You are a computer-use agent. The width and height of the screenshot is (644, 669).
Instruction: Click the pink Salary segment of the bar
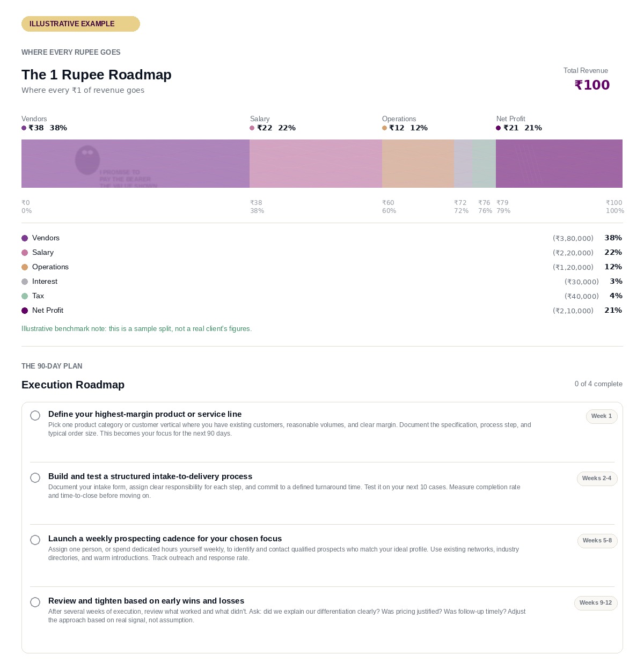[x=316, y=164]
